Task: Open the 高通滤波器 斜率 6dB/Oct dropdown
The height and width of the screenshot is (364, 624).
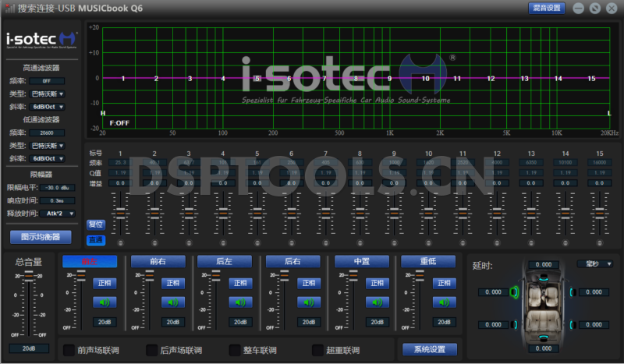Action: 47,107
